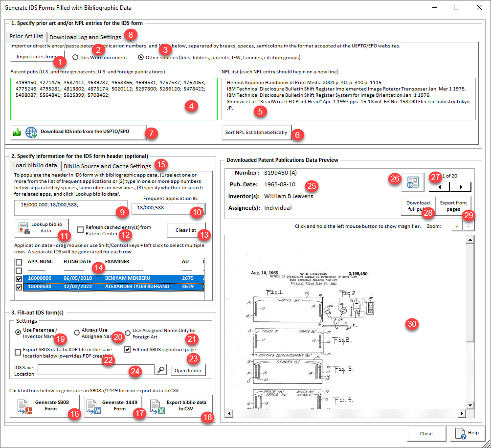Switch to the 'Download Log and Settings' tab
The width and height of the screenshot is (491, 448).
pos(82,37)
